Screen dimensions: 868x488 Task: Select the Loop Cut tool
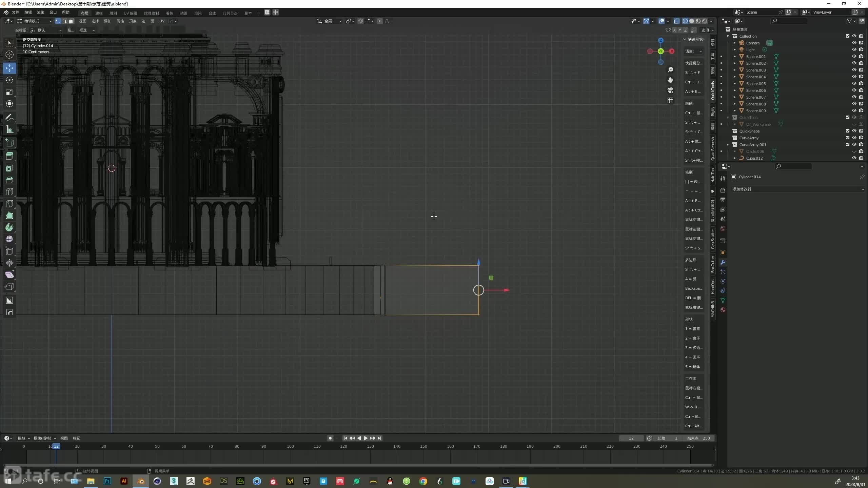point(9,192)
